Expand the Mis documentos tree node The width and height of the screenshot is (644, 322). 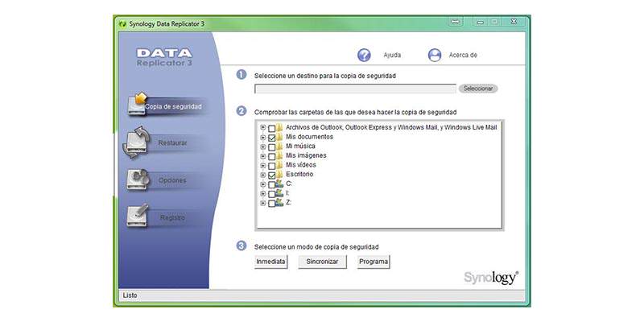[x=263, y=138]
